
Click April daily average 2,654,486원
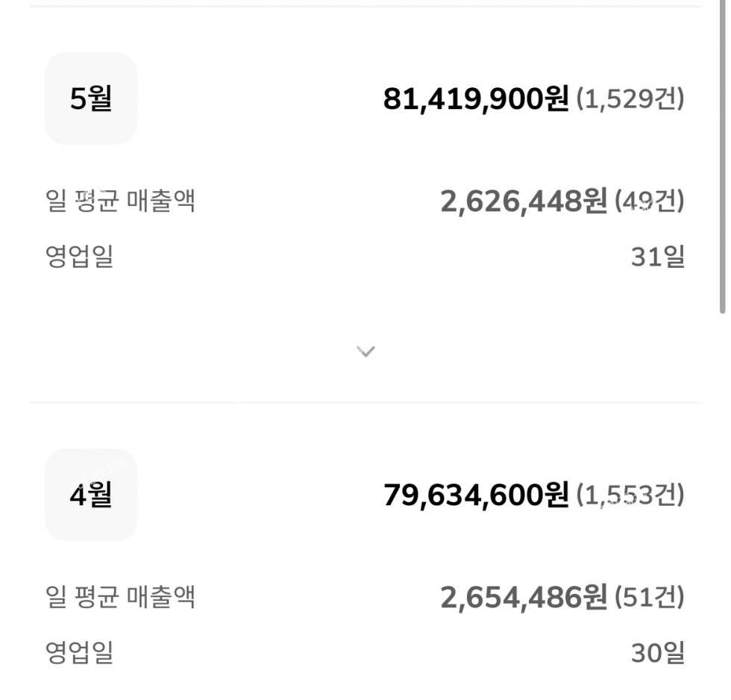point(524,598)
